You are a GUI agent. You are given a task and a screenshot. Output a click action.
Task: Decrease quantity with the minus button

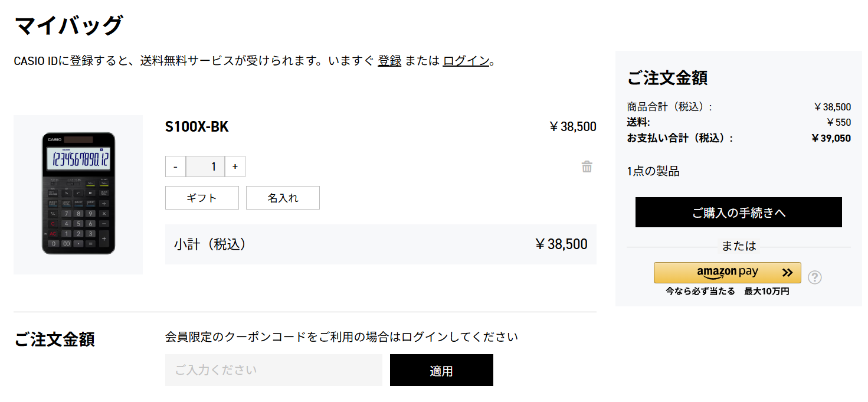click(175, 166)
